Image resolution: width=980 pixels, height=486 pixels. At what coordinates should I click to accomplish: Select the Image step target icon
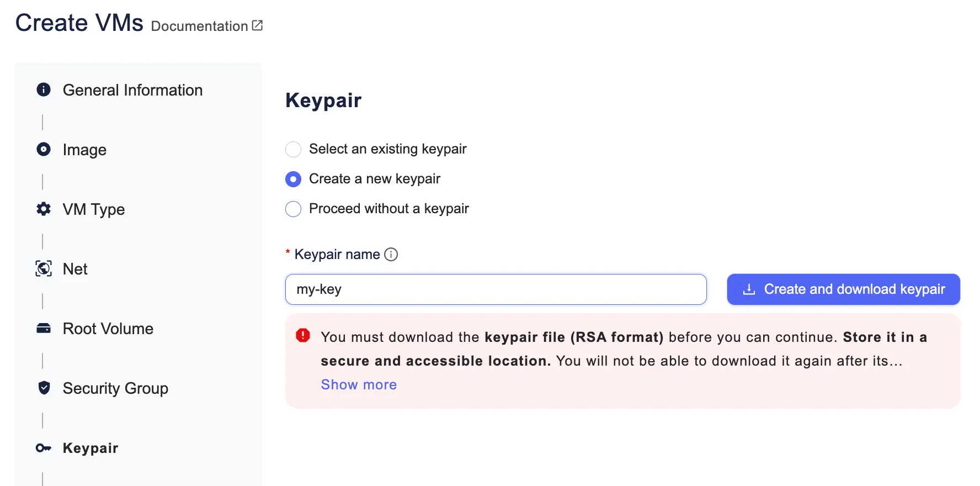pyautogui.click(x=43, y=149)
